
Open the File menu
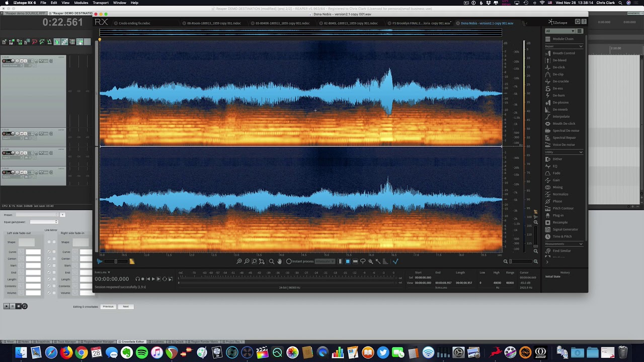pyautogui.click(x=43, y=3)
